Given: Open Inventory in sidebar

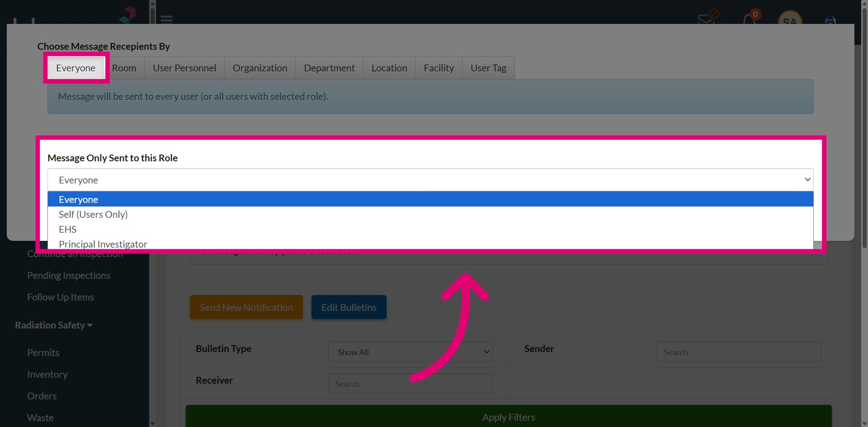Looking at the screenshot, I should tap(47, 374).
